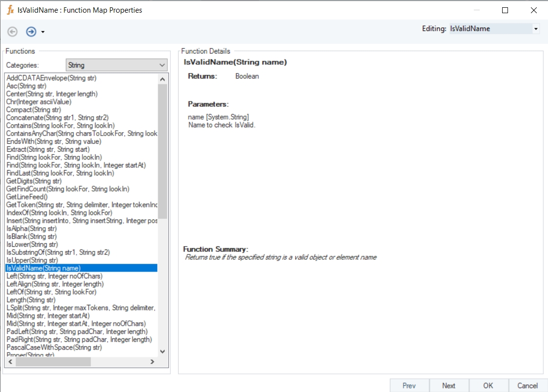Viewport: 548px width, 392px height.
Task: Select the IsBlank(String str) function
Action: coord(31,236)
